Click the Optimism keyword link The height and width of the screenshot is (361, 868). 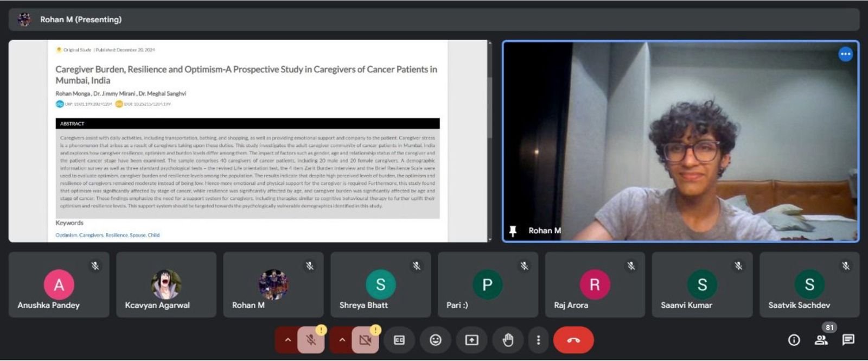point(66,235)
